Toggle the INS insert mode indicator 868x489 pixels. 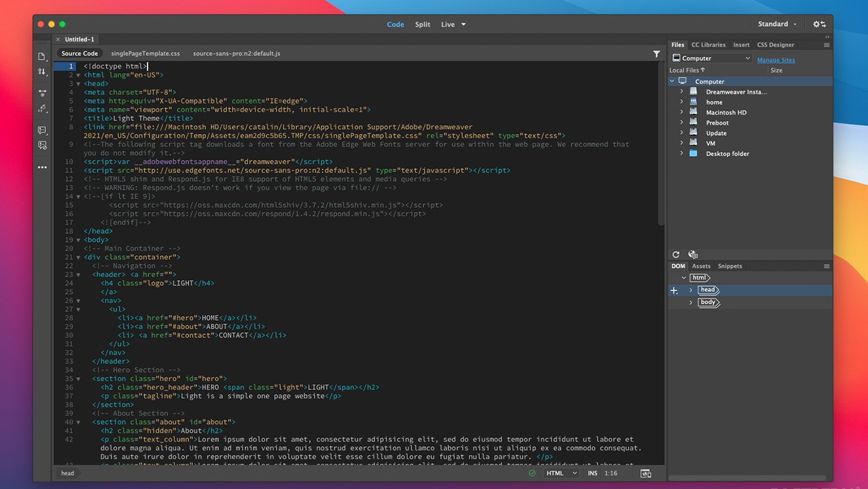click(593, 473)
